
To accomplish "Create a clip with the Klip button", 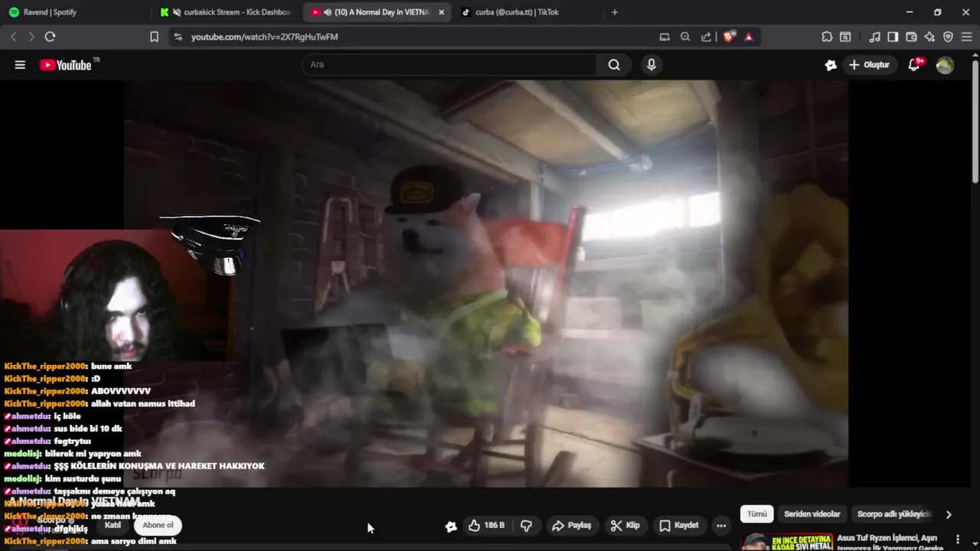I will click(625, 526).
